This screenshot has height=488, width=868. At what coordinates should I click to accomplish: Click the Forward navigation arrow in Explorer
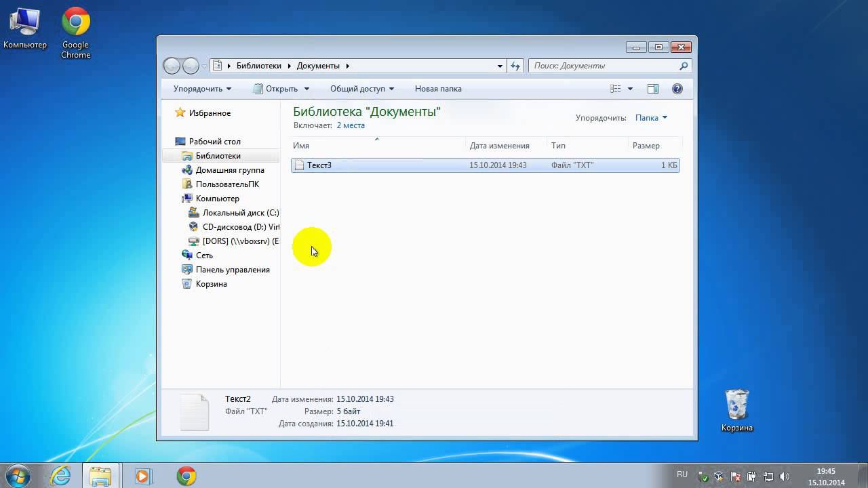191,66
